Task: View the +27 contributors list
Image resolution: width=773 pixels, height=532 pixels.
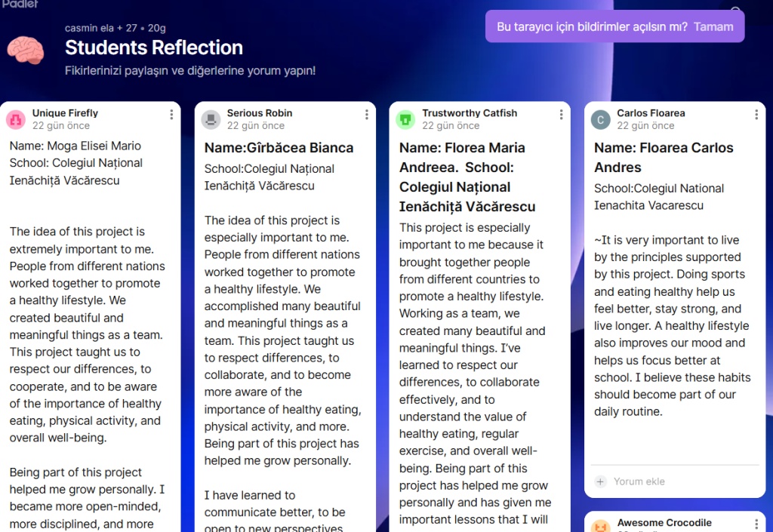Action: [131, 28]
